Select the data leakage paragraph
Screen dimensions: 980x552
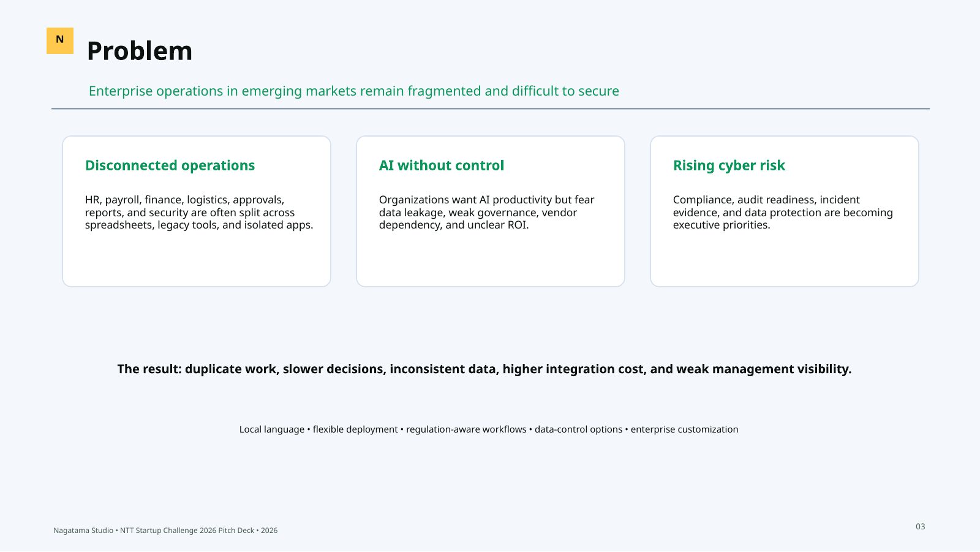(x=487, y=213)
